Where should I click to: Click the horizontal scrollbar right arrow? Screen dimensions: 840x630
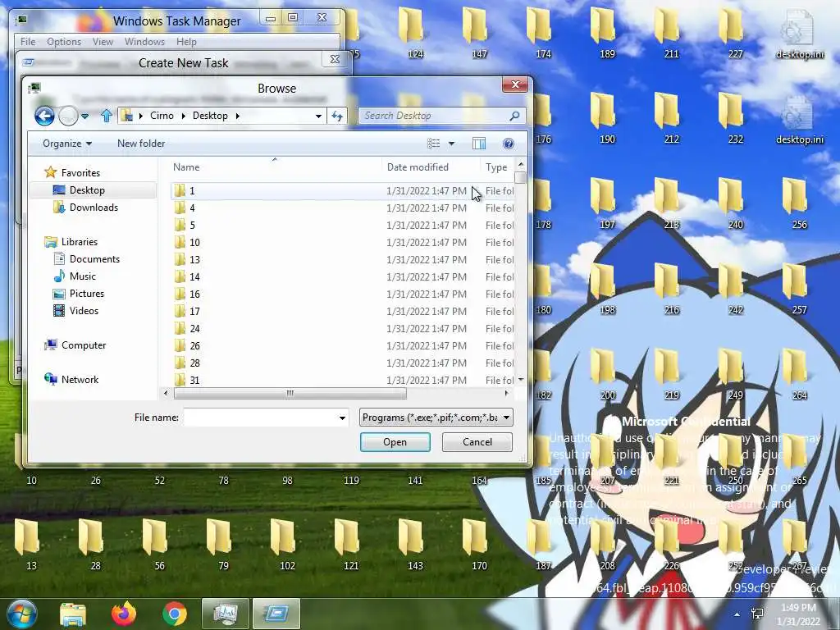click(x=507, y=393)
